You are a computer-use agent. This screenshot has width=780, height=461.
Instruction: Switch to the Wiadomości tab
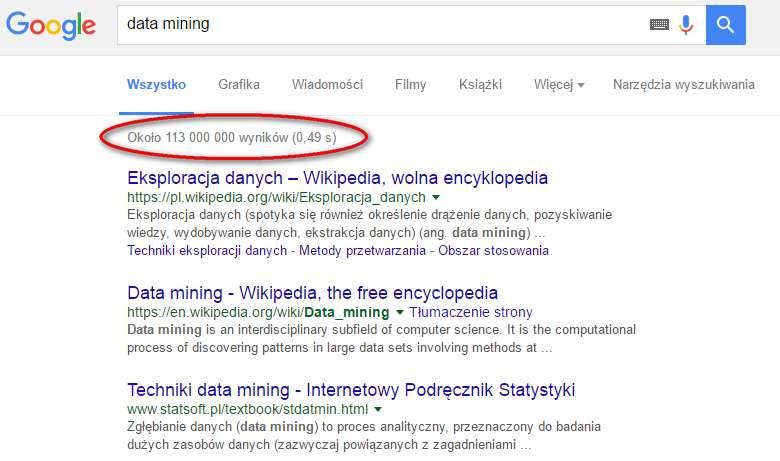[327, 85]
